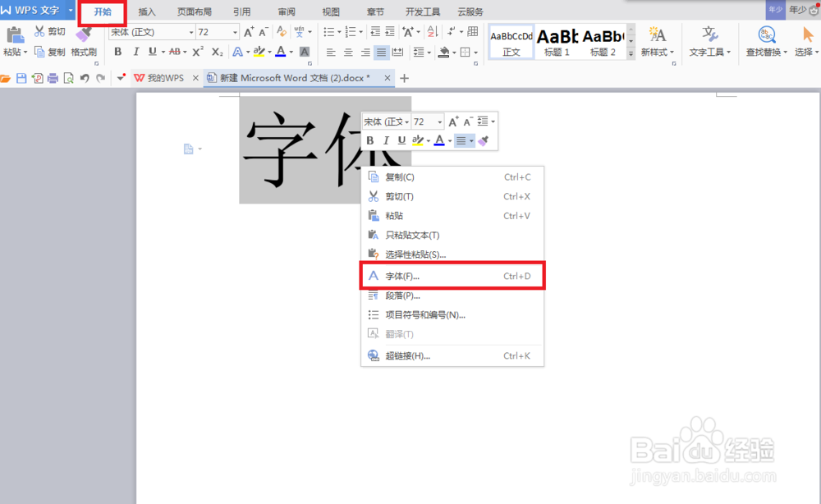Apply Heading 1 (标题 1) style

click(557, 41)
